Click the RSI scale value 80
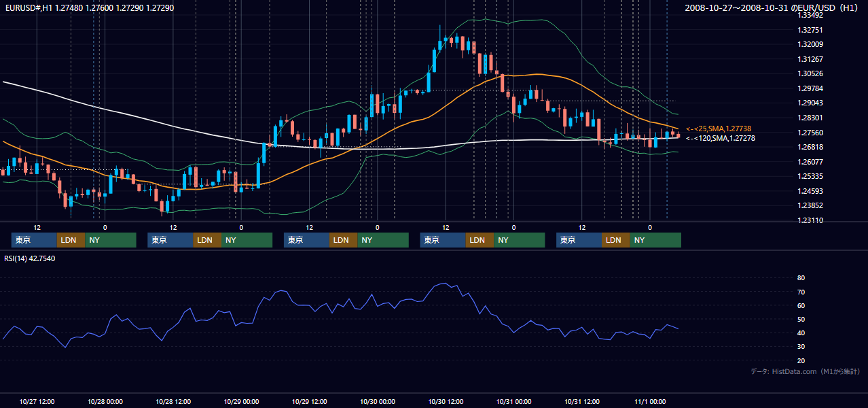Image resolution: width=868 pixels, height=408 pixels. [x=801, y=278]
